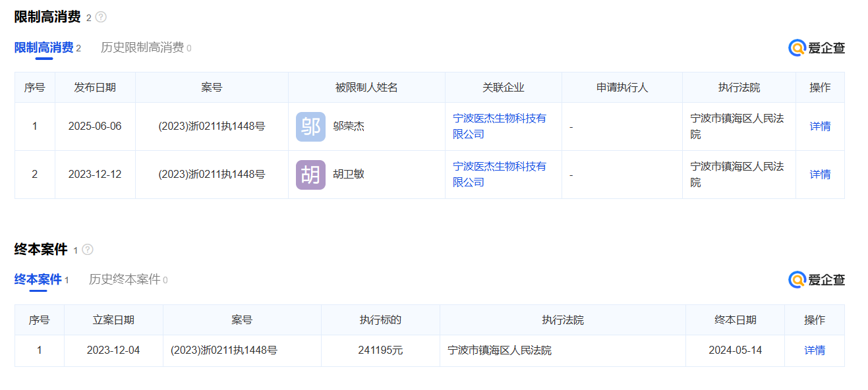Image resolution: width=868 pixels, height=390 pixels.
Task: Click the name 胡卫敏
Action: (x=349, y=175)
